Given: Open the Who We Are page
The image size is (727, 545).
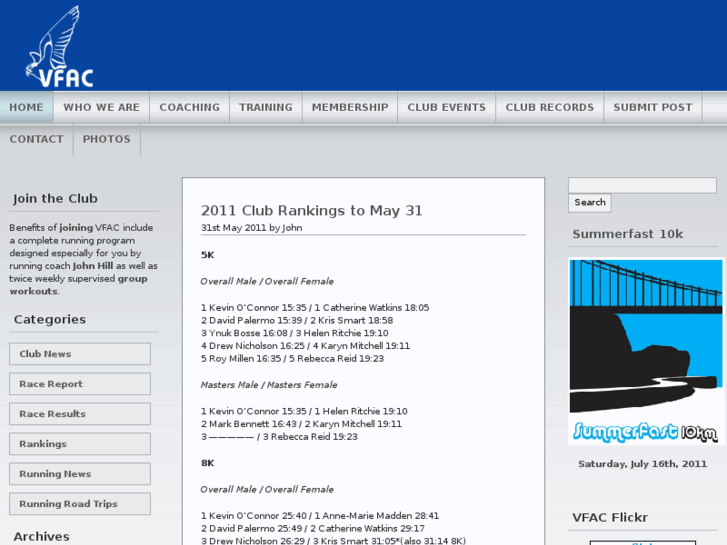Looking at the screenshot, I should click(x=102, y=107).
